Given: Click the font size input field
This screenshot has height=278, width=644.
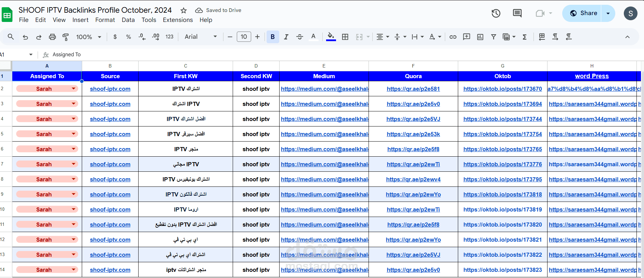Looking at the screenshot, I should tap(244, 37).
